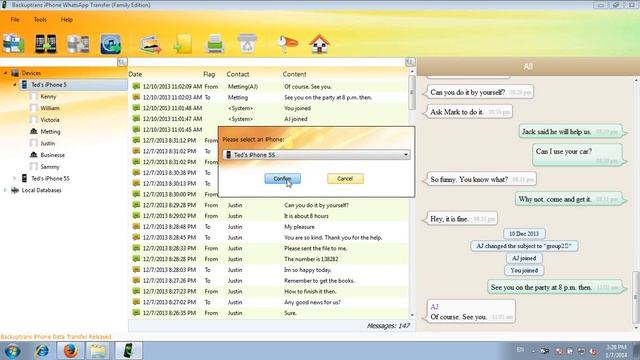Select the "Of course. See you." message row
Screen dimensions: 640x360
269,87
